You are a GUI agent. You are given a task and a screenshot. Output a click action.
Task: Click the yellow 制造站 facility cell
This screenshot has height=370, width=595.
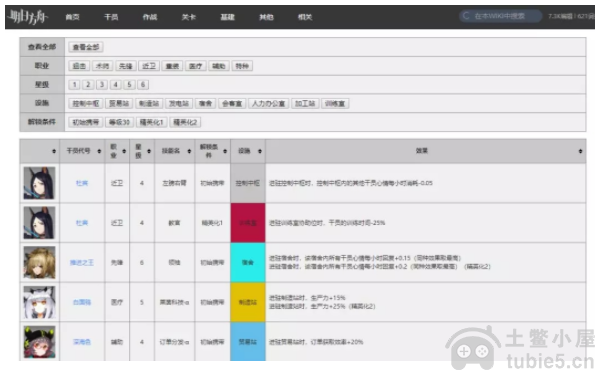coord(248,302)
